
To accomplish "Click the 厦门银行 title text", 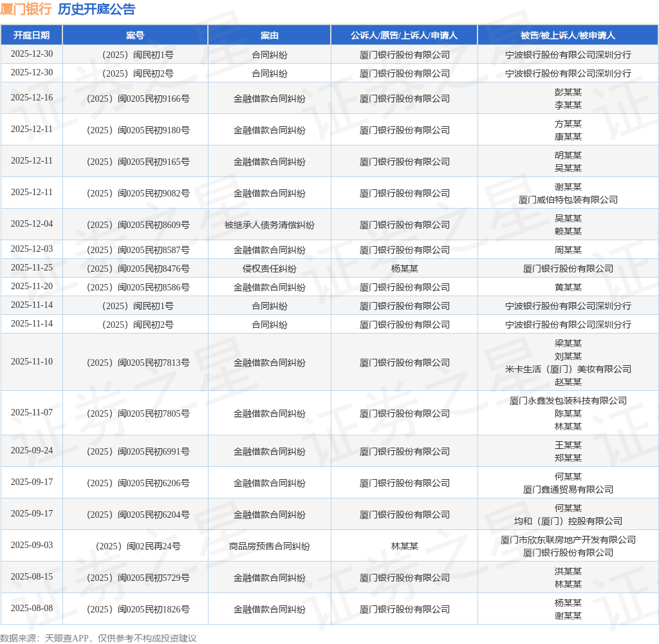I will 26,9.
